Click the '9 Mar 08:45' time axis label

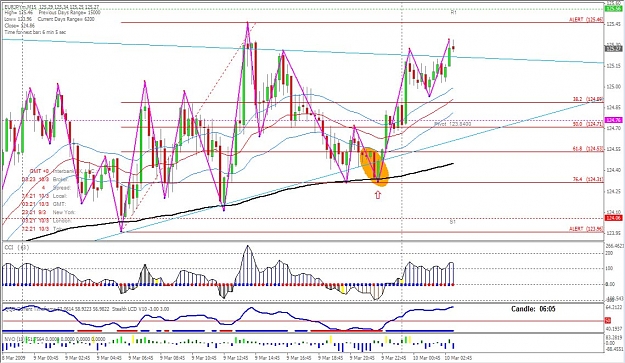pos(172,357)
